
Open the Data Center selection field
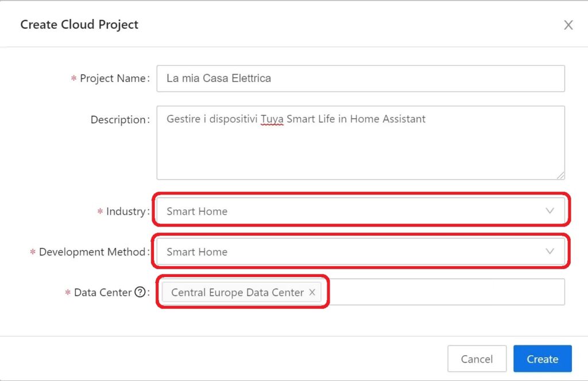point(442,292)
